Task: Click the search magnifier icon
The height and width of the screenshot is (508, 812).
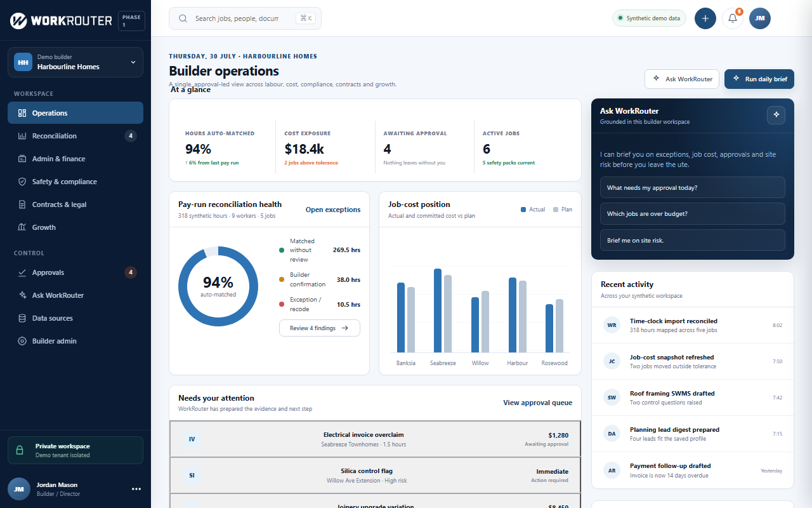Action: tap(183, 18)
